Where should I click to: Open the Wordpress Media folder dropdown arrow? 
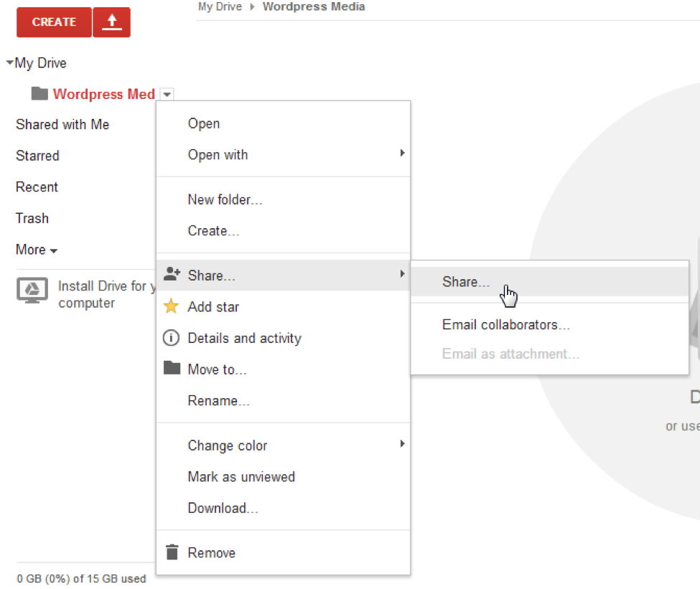coord(167,94)
